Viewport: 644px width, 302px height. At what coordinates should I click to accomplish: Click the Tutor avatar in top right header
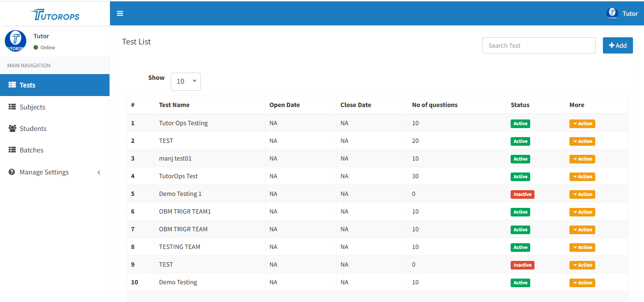[x=611, y=13]
